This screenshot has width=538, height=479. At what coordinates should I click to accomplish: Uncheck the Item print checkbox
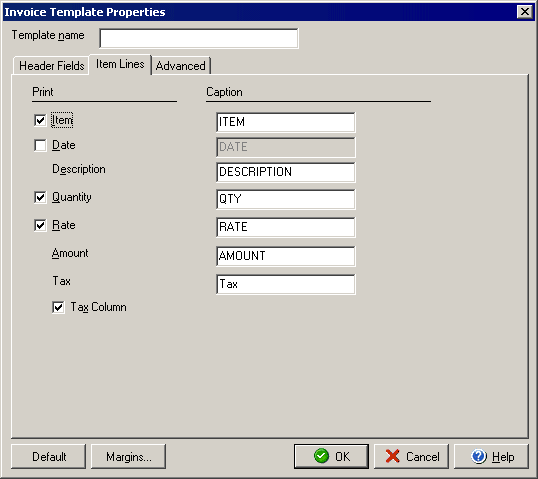tap(40, 120)
